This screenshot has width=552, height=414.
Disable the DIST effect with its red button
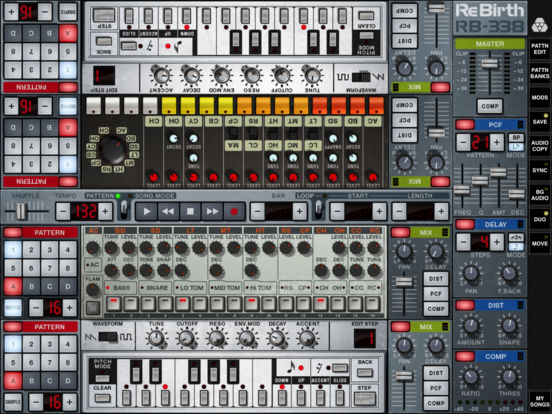coord(465,305)
